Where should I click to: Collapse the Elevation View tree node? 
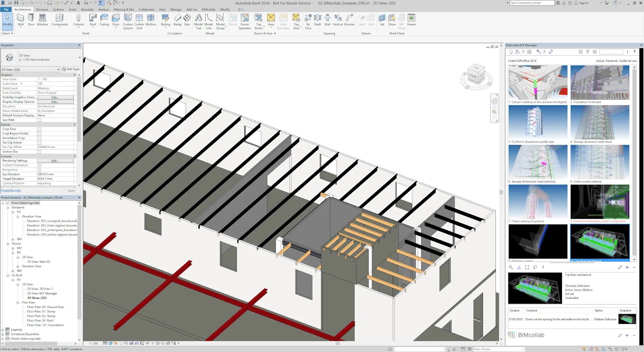pyautogui.click(x=18, y=216)
